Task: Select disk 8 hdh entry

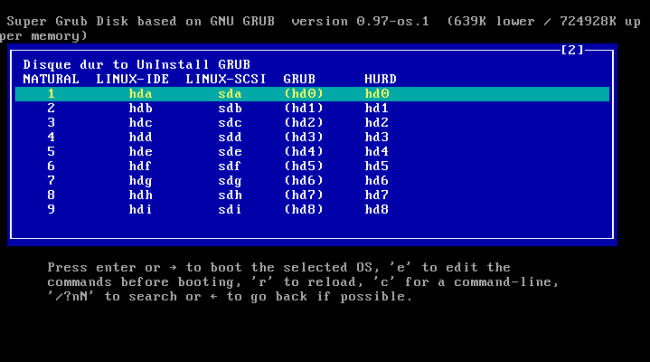Action: click(x=312, y=195)
